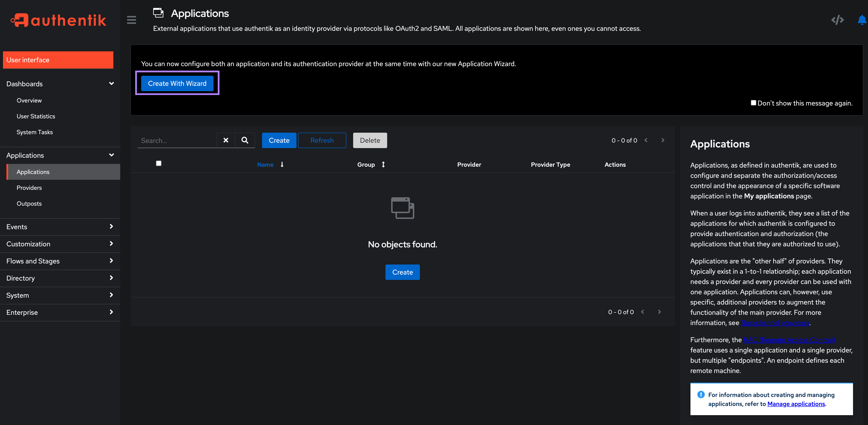The height and width of the screenshot is (425, 868).
Task: Enable Don't show this message again
Action: [754, 103]
